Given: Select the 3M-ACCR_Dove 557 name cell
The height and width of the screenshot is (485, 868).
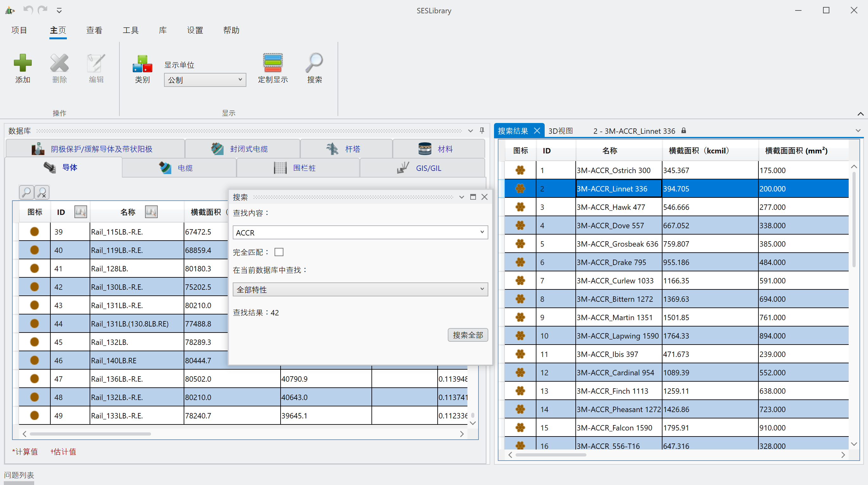Looking at the screenshot, I should pos(619,225).
